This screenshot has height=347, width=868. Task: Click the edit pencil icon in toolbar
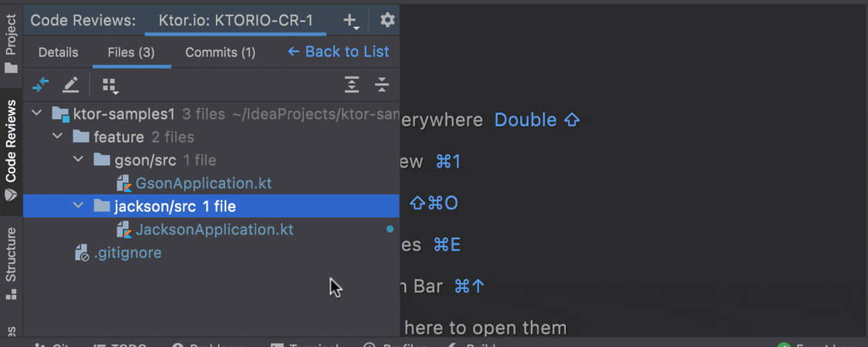pyautogui.click(x=70, y=85)
